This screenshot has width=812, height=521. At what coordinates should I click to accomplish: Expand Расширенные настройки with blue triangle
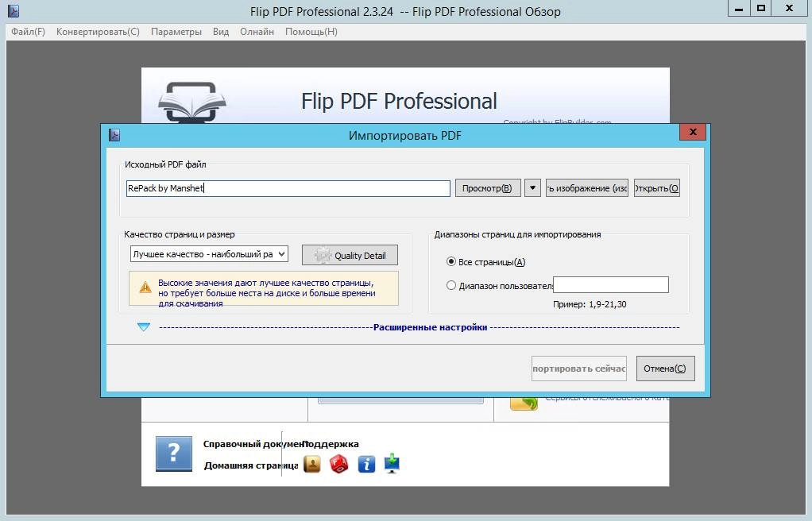point(144,326)
